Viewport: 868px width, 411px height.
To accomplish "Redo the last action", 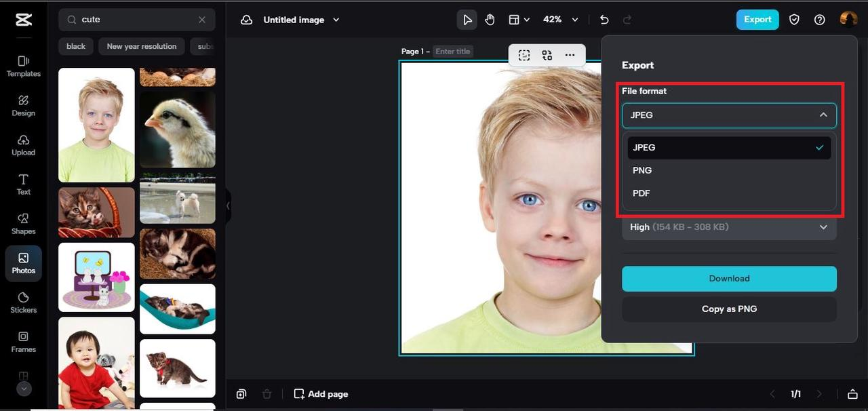I will pos(627,20).
